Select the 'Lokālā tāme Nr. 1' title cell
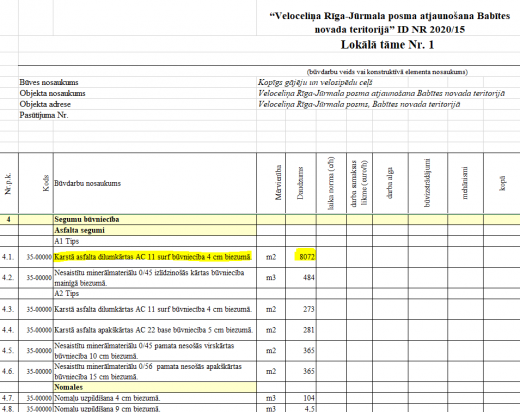Viewport: 520px width, 412px height. click(x=387, y=45)
